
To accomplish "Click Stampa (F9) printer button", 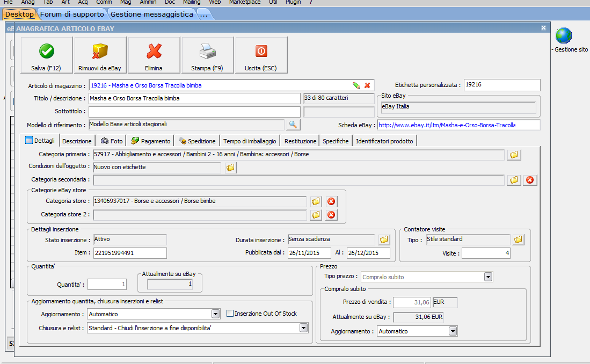I will (207, 55).
